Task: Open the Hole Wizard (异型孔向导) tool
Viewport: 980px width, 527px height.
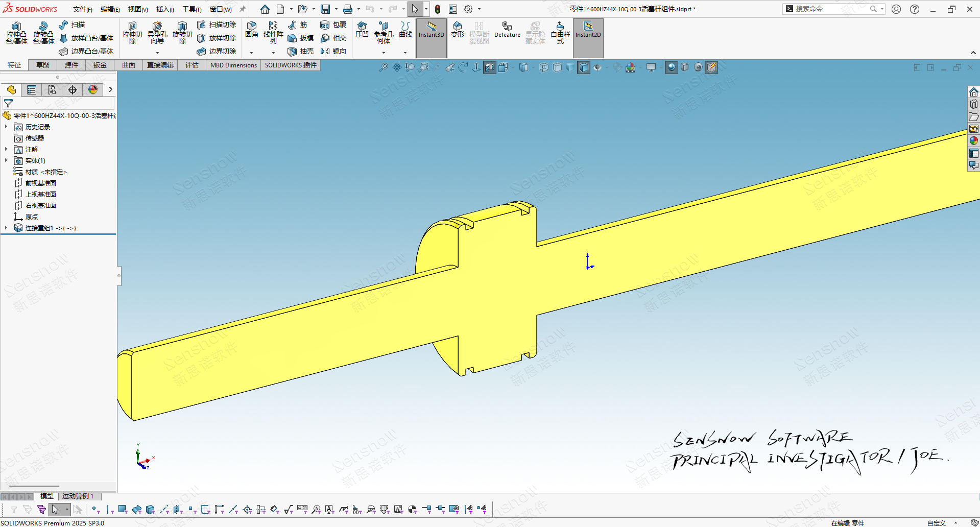Action: coord(157,33)
